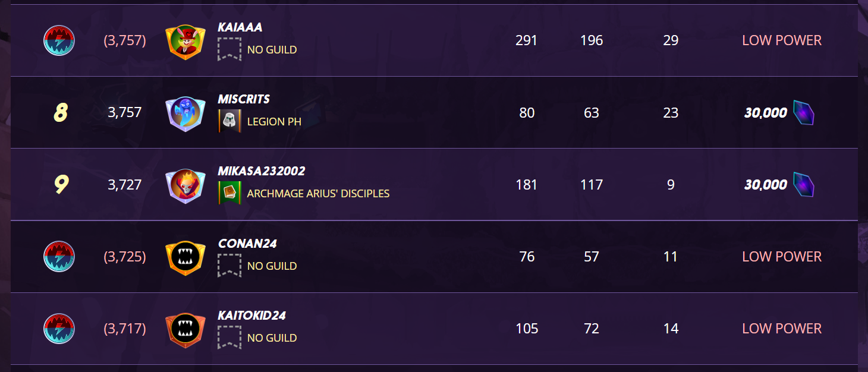Screen dimensions: 868x372
Task: Click the empty guild placeholder under CONAN24
Action: [229, 266]
